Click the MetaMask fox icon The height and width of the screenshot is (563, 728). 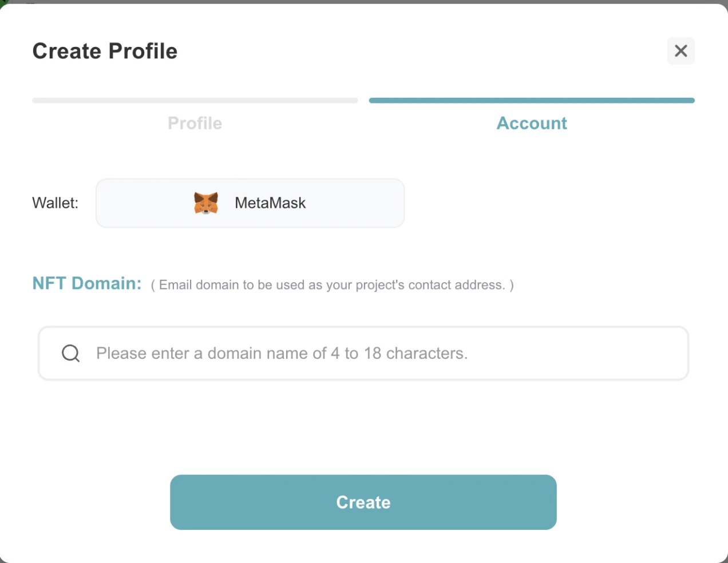[x=206, y=203]
